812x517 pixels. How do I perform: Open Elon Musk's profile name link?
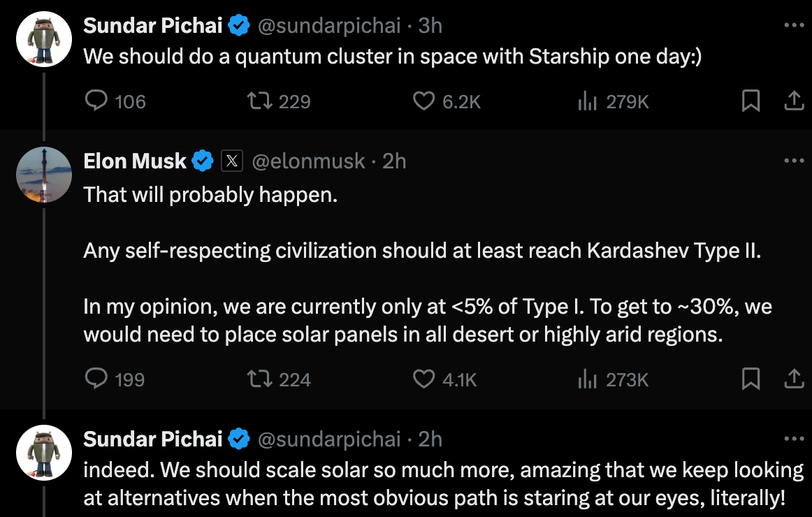pos(135,161)
